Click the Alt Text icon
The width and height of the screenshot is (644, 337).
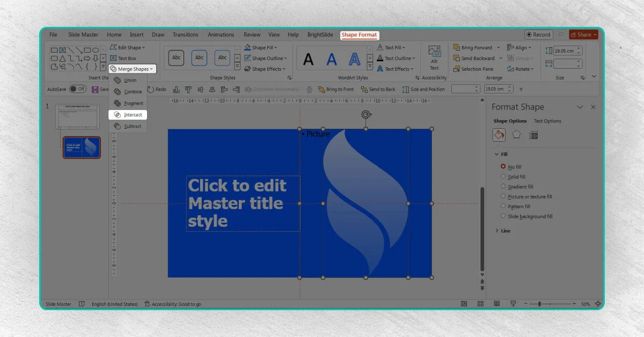click(x=434, y=57)
